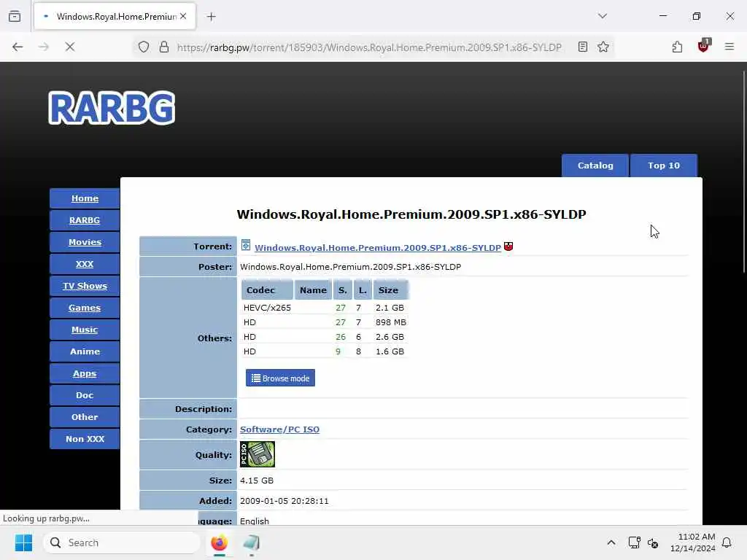
Task: Click the PC ISO quality thumbnail
Action: [258, 454]
